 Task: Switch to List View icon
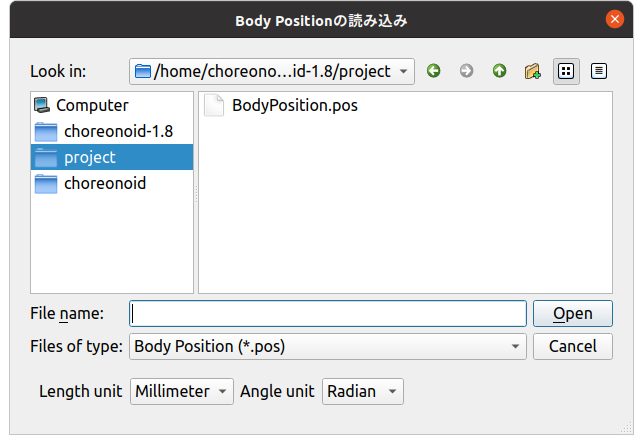tap(566, 71)
